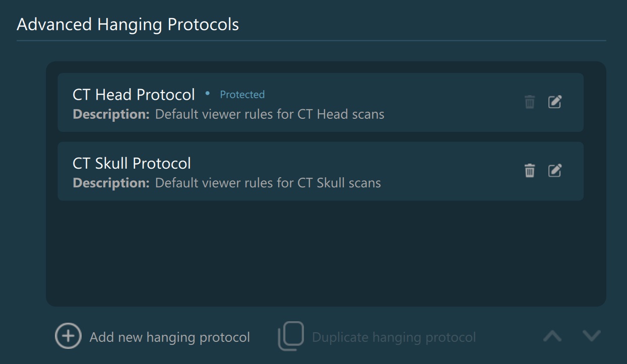The height and width of the screenshot is (364, 627).
Task: Edit the CT Head Protocol
Action: point(554,102)
